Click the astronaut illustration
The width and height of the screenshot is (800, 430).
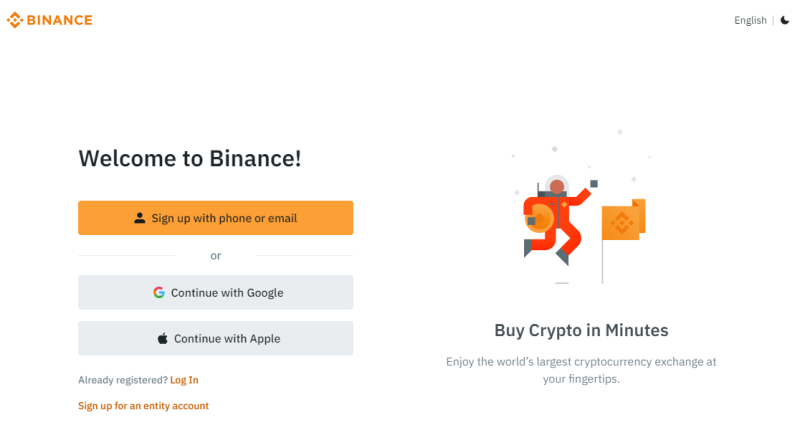pos(558,220)
